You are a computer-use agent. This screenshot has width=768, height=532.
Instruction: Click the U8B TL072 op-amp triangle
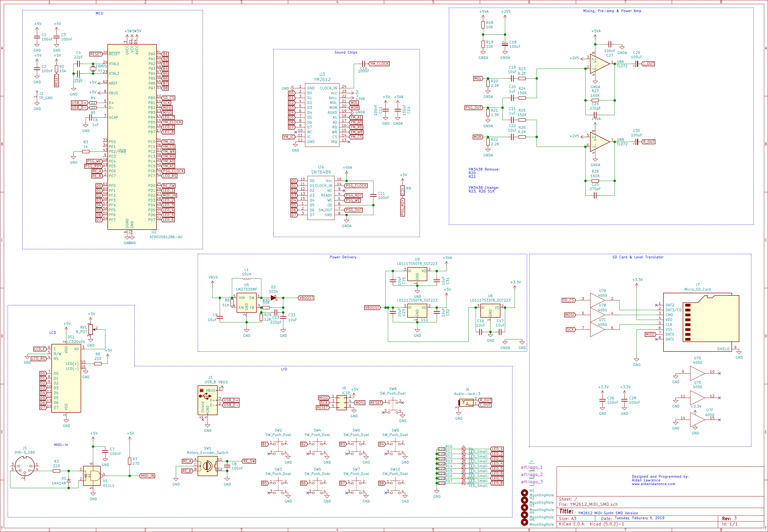click(x=600, y=142)
